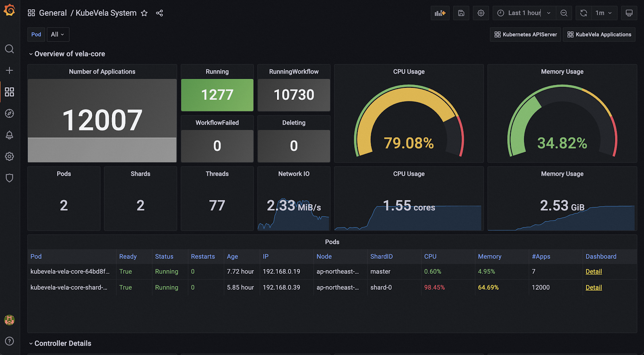This screenshot has width=644, height=355.
Task: Sort the table by Status column
Action: tap(164, 256)
